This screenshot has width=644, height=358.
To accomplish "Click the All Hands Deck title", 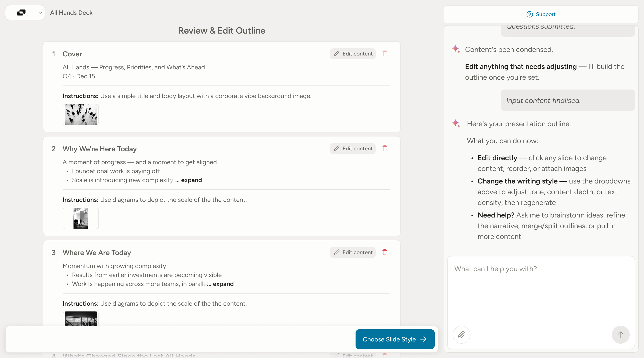I will 71,13.
